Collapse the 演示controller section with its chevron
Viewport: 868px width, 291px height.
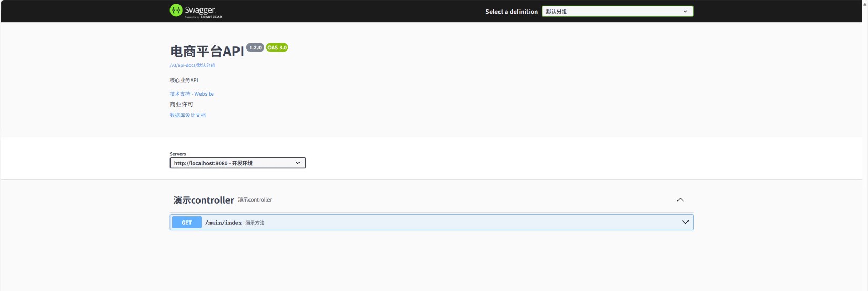tap(680, 200)
